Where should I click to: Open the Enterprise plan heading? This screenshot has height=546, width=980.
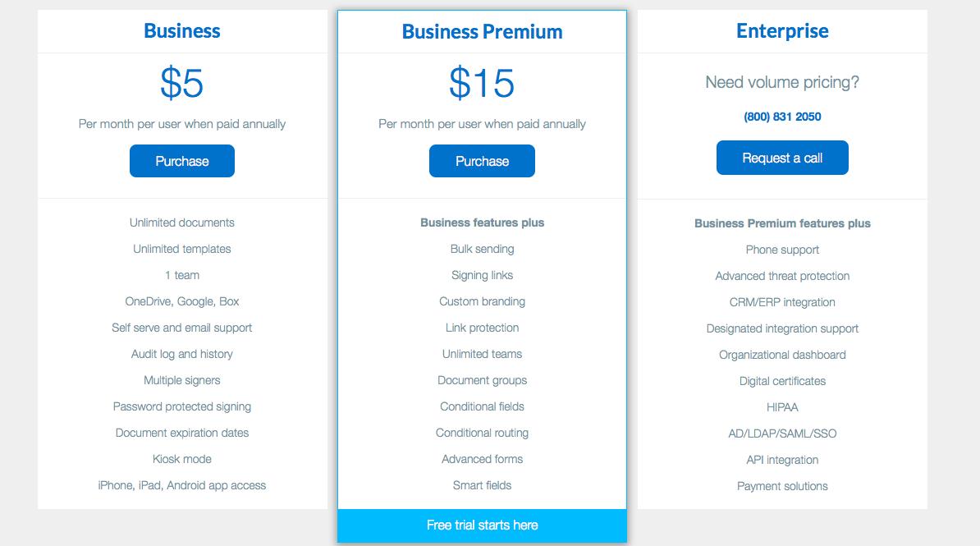pyautogui.click(x=782, y=31)
